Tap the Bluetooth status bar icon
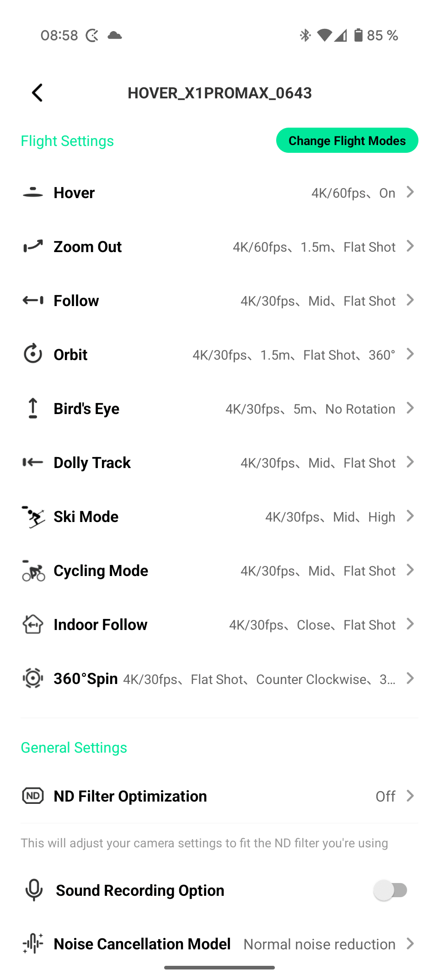 click(x=305, y=35)
